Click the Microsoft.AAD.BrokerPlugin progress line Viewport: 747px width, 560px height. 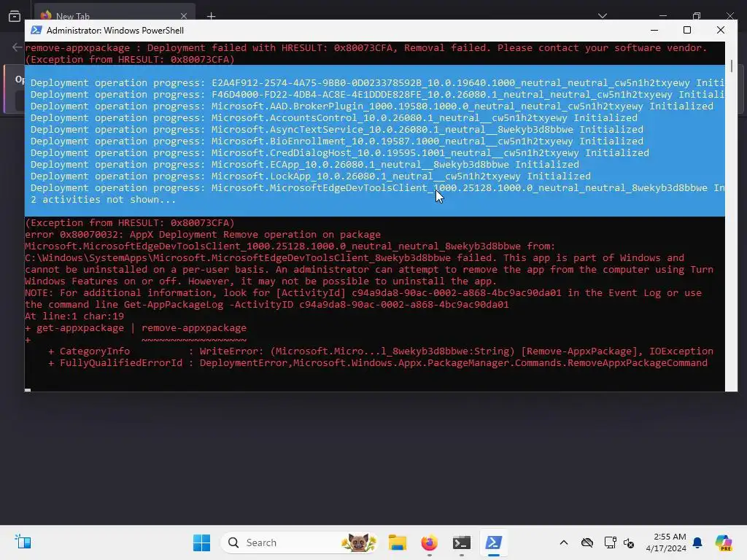[x=372, y=106]
